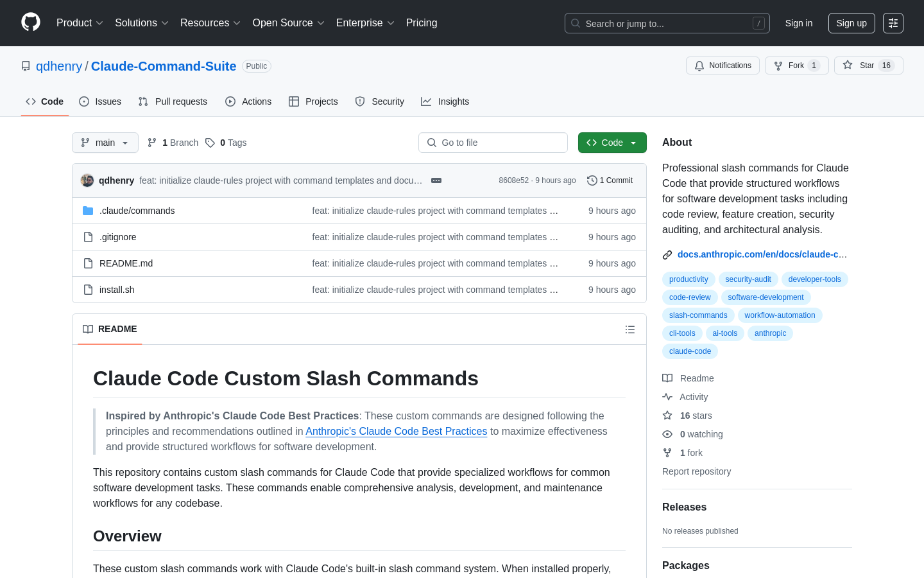Star the Claude-Command-Suite repository
The width and height of the screenshot is (924, 578).
coord(868,66)
